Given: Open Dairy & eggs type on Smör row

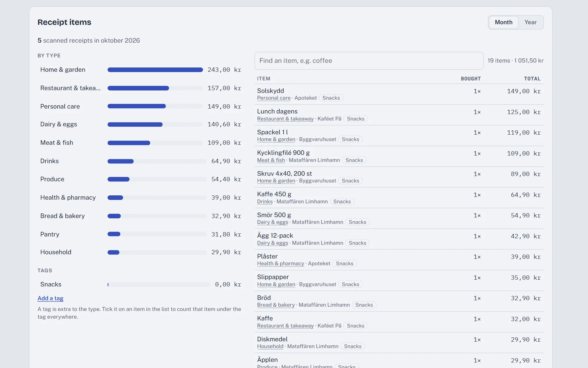Looking at the screenshot, I should click(x=273, y=222).
